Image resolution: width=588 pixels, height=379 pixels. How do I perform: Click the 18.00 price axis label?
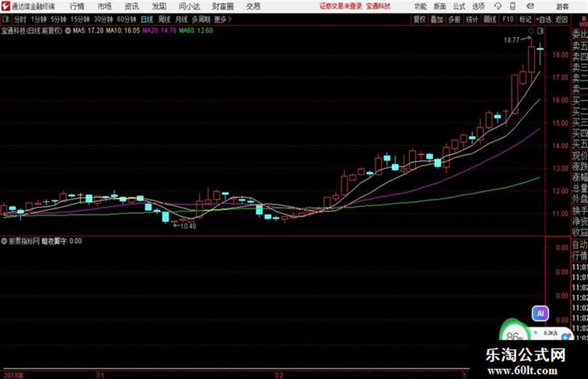point(560,55)
